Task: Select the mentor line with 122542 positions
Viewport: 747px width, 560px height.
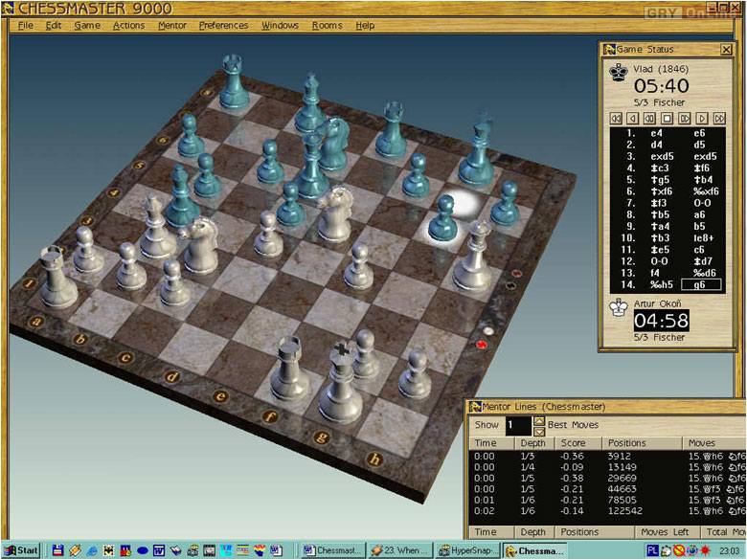Action: (607, 511)
